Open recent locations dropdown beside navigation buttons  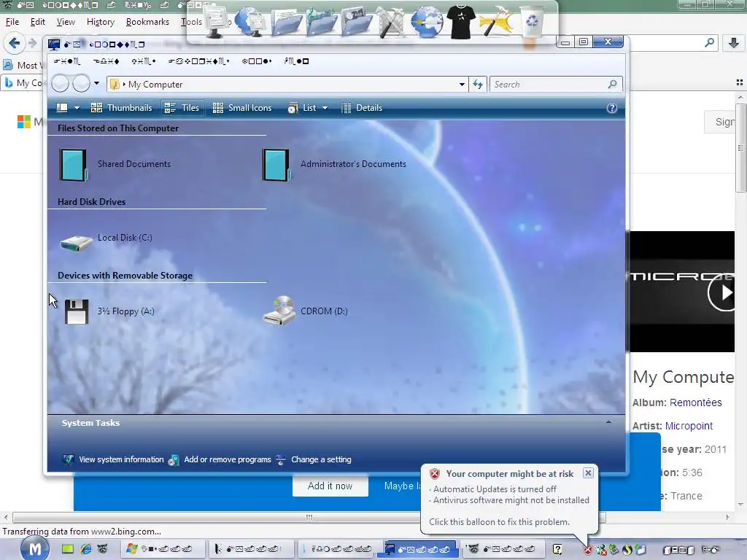pos(97,83)
